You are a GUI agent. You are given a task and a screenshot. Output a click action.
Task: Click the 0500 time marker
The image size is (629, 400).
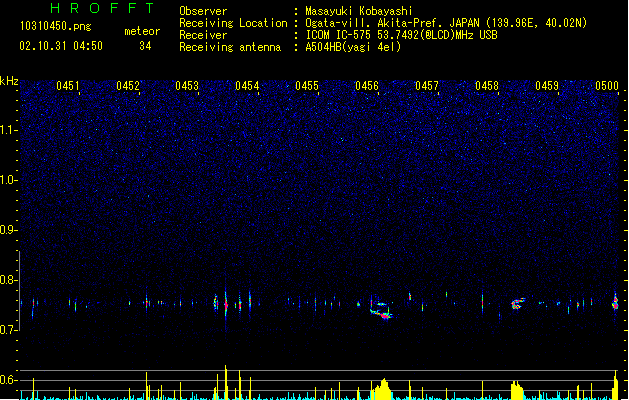click(x=607, y=86)
